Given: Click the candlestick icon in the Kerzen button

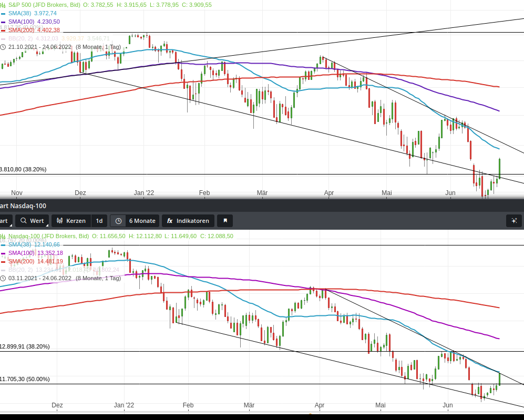Looking at the screenshot, I should click(59, 221).
